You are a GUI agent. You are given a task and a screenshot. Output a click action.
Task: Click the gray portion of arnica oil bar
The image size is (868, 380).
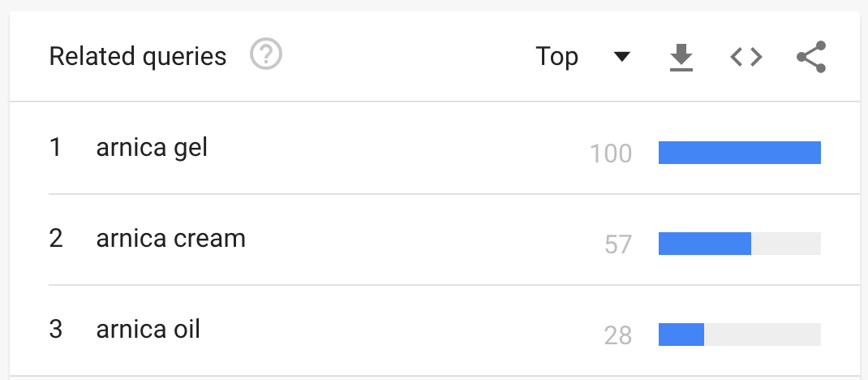pos(763,335)
